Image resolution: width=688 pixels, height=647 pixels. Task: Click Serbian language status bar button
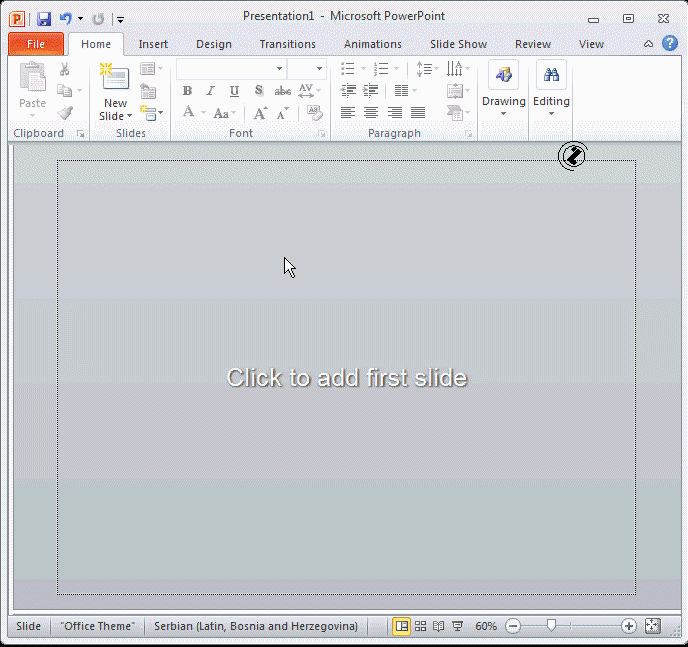(256, 626)
